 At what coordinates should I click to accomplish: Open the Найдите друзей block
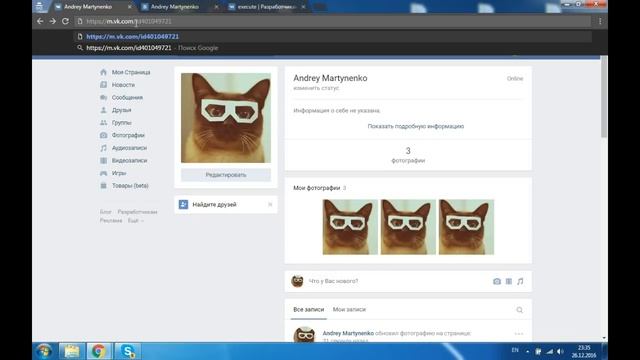coord(226,204)
